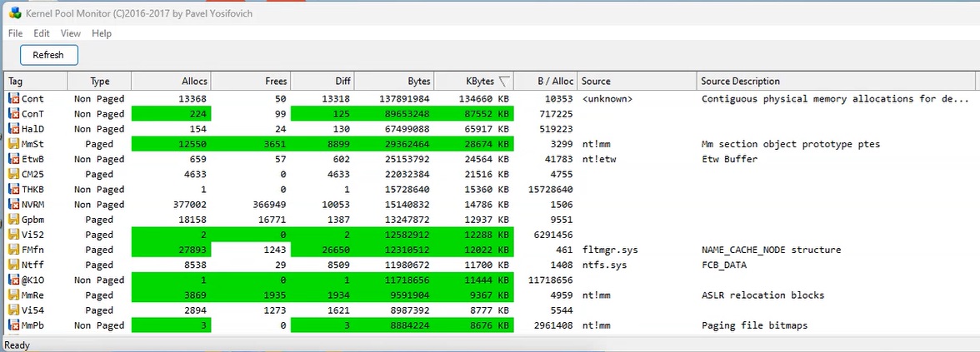Select the CM25 tag name
The height and width of the screenshot is (352, 980).
32,174
